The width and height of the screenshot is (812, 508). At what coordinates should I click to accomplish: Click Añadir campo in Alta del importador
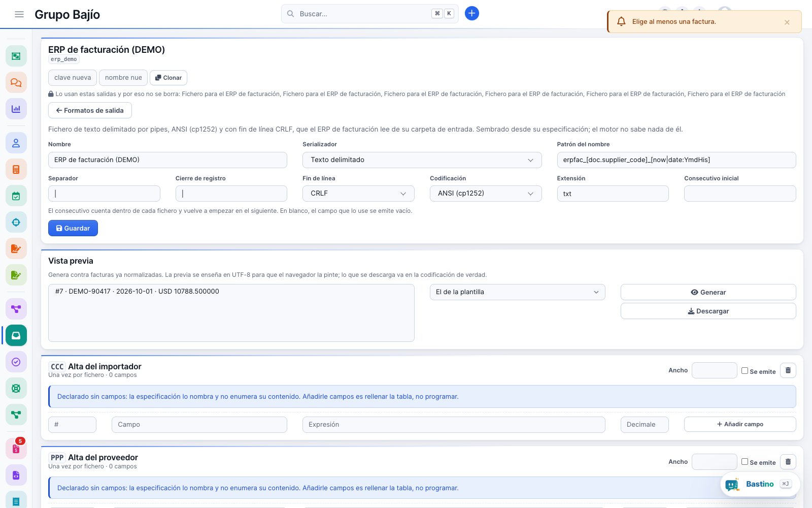[740, 424]
